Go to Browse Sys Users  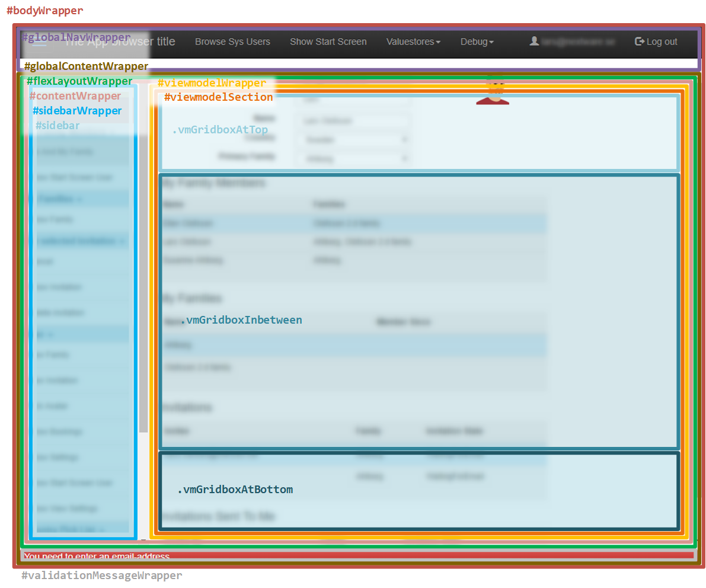[x=232, y=42]
